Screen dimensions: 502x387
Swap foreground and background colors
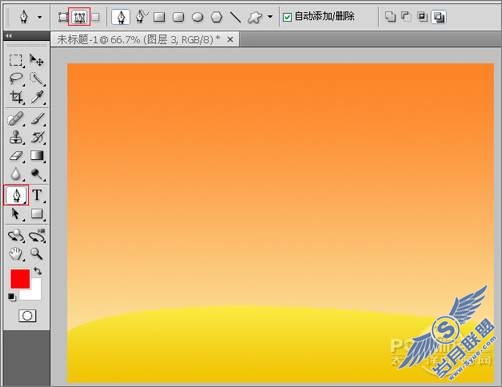coord(37,271)
